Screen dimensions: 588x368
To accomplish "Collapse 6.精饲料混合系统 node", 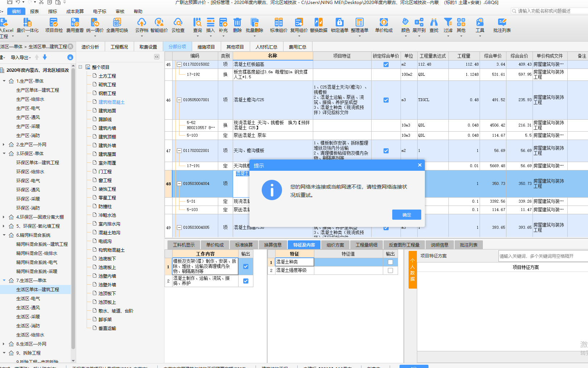I will tap(4, 235).
